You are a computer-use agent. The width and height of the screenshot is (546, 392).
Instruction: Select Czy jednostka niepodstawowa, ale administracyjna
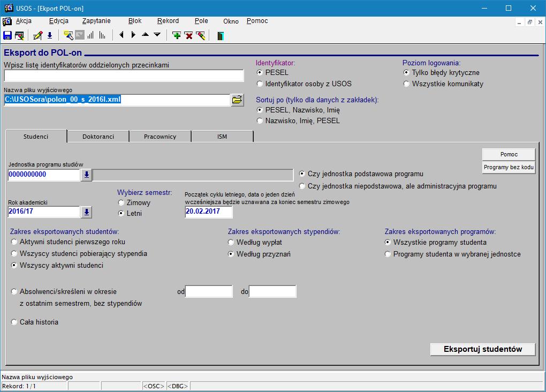tap(302, 186)
